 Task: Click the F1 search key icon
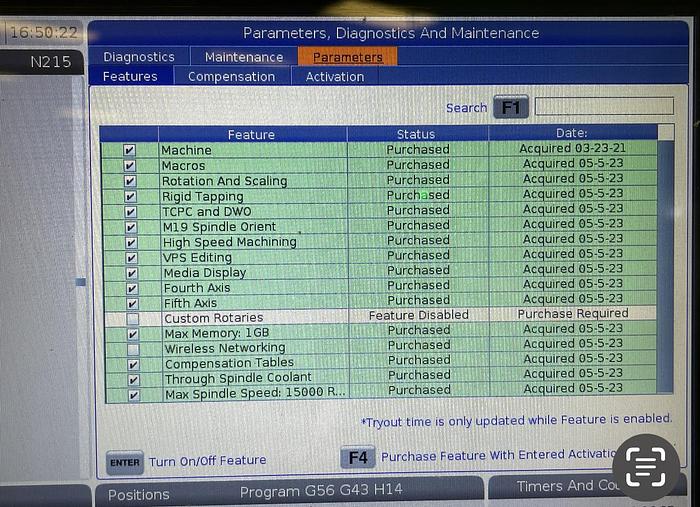[510, 107]
